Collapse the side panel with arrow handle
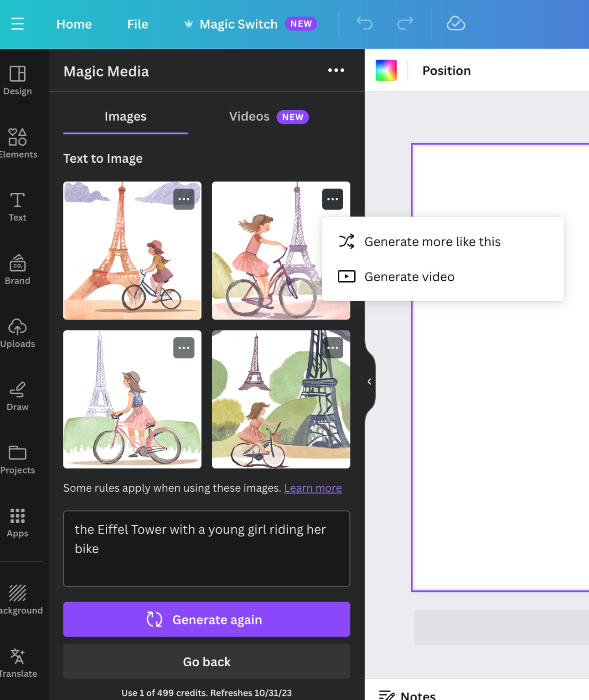 coord(370,381)
